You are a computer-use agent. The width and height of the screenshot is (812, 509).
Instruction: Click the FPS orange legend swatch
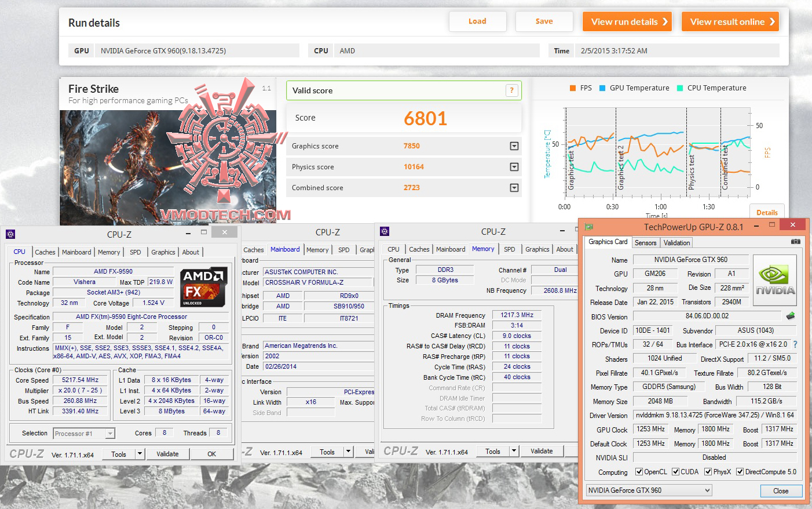click(x=572, y=88)
